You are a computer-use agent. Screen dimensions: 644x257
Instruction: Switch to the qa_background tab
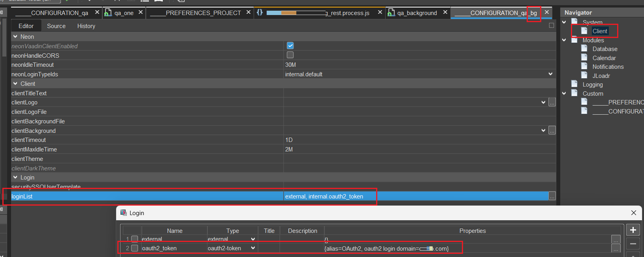coord(417,13)
